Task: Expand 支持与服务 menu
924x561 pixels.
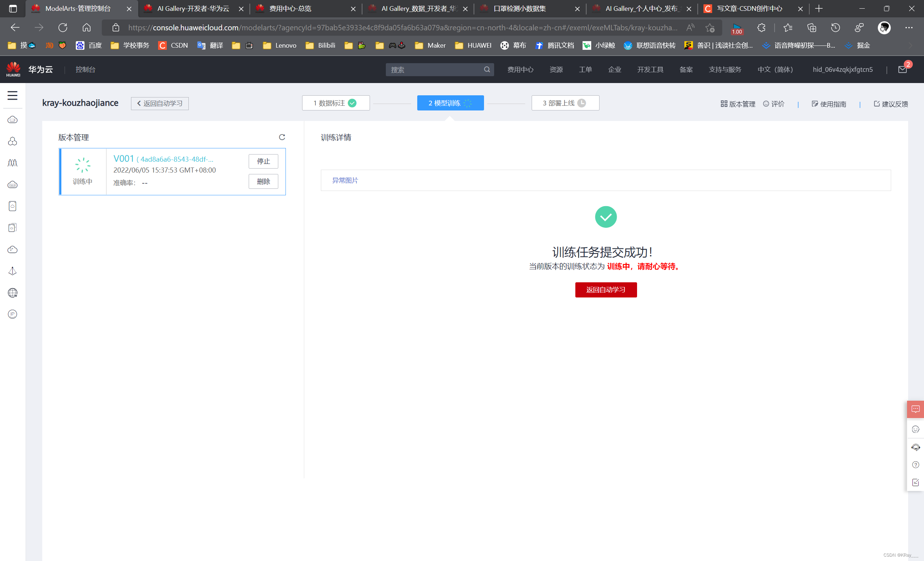Action: [x=724, y=69]
